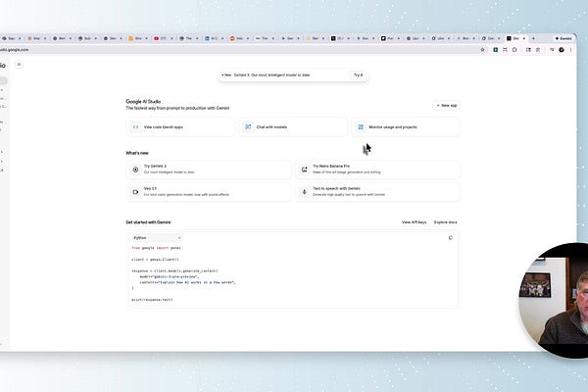Close the active AI Studio tab

[x=524, y=38]
